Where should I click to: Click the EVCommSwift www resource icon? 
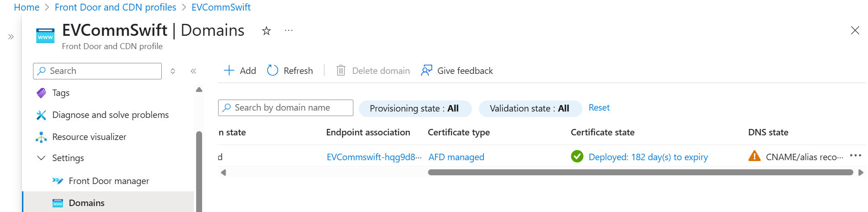pyautogui.click(x=45, y=36)
